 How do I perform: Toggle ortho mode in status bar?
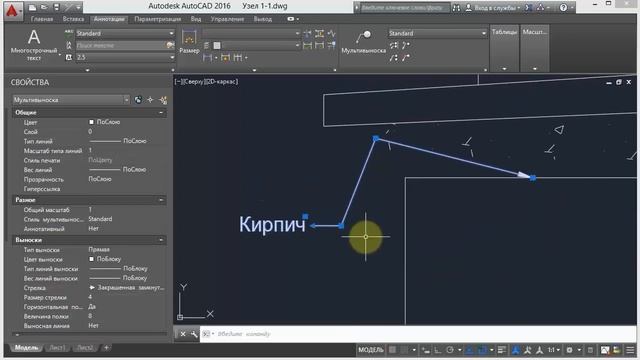point(438,350)
